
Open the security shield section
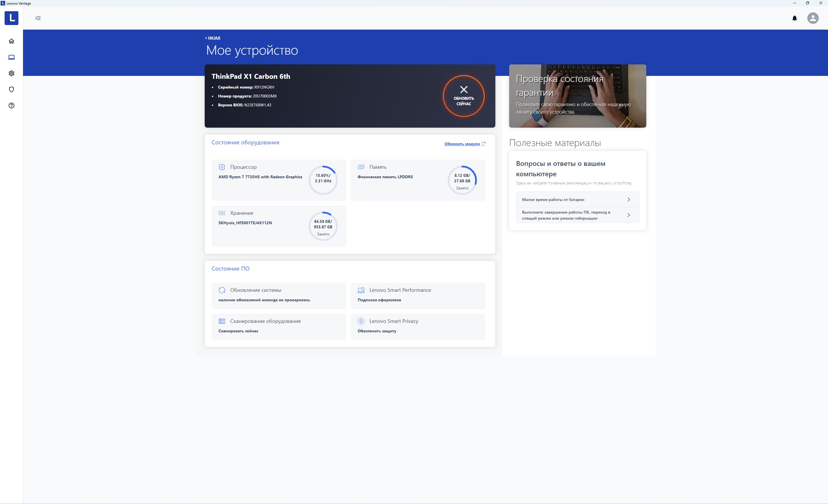[11, 89]
